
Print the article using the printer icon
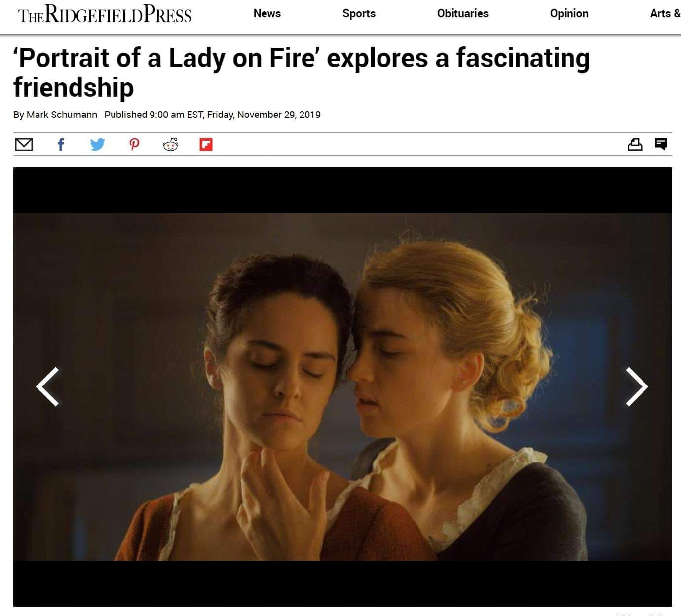tap(635, 144)
